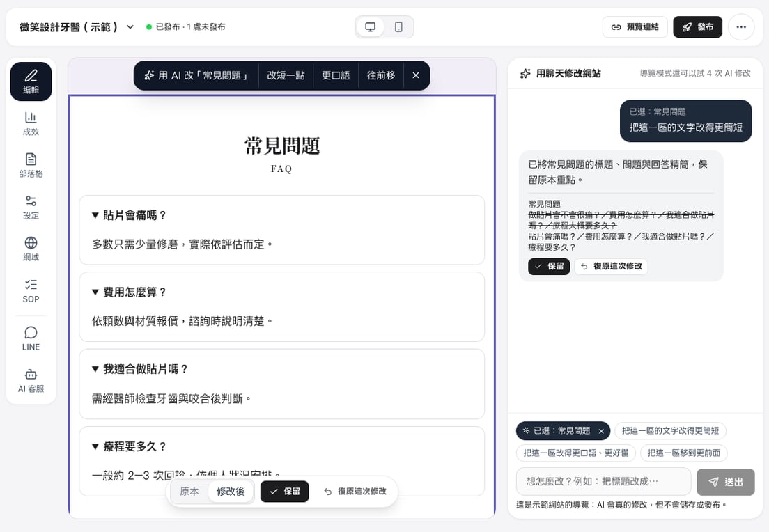Click 復原這次修改 in the bottom floating bar
Image resolution: width=769 pixels, height=532 pixels.
coord(355,492)
